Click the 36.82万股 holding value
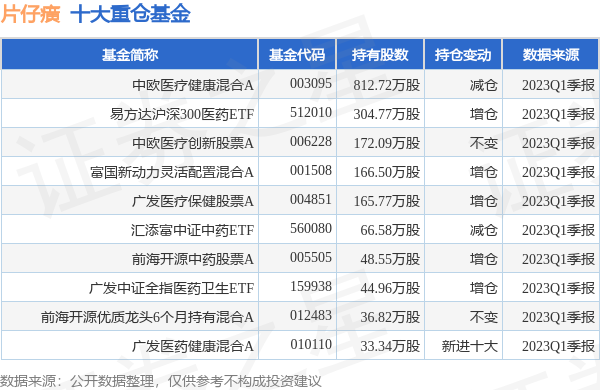 coord(390,317)
